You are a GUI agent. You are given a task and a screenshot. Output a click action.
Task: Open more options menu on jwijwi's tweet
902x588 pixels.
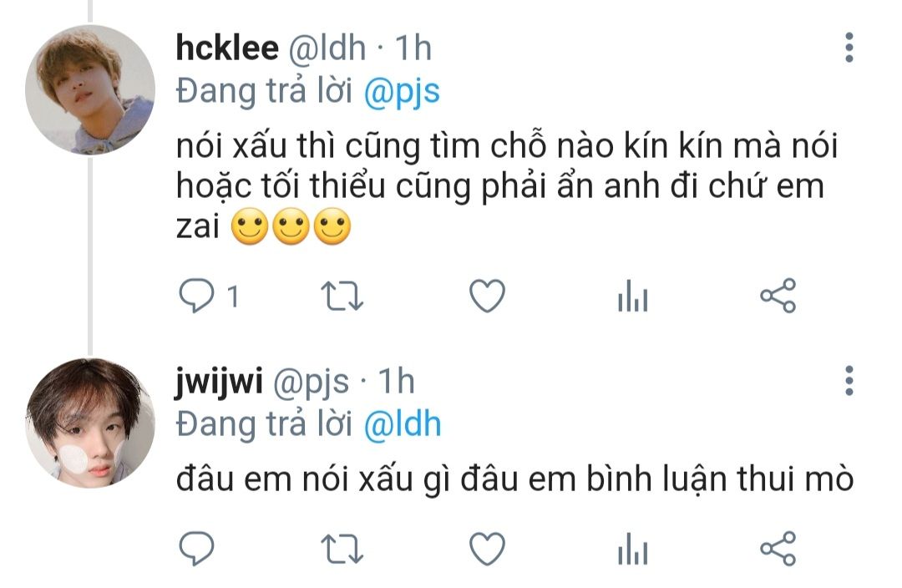pyautogui.click(x=849, y=380)
